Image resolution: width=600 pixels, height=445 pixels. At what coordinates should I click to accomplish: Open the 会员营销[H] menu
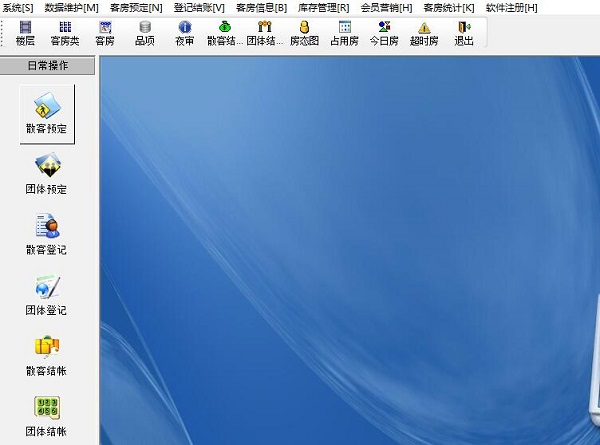click(x=386, y=8)
